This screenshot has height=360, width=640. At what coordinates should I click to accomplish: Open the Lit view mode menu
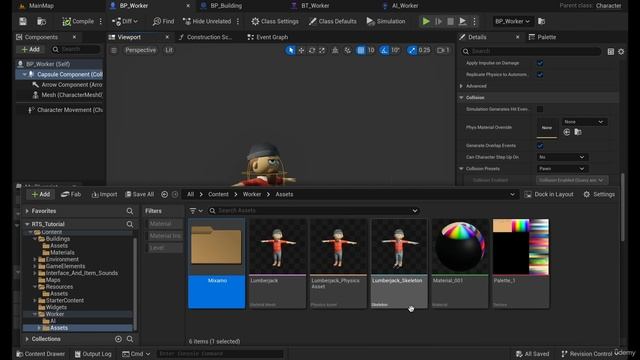(x=169, y=50)
